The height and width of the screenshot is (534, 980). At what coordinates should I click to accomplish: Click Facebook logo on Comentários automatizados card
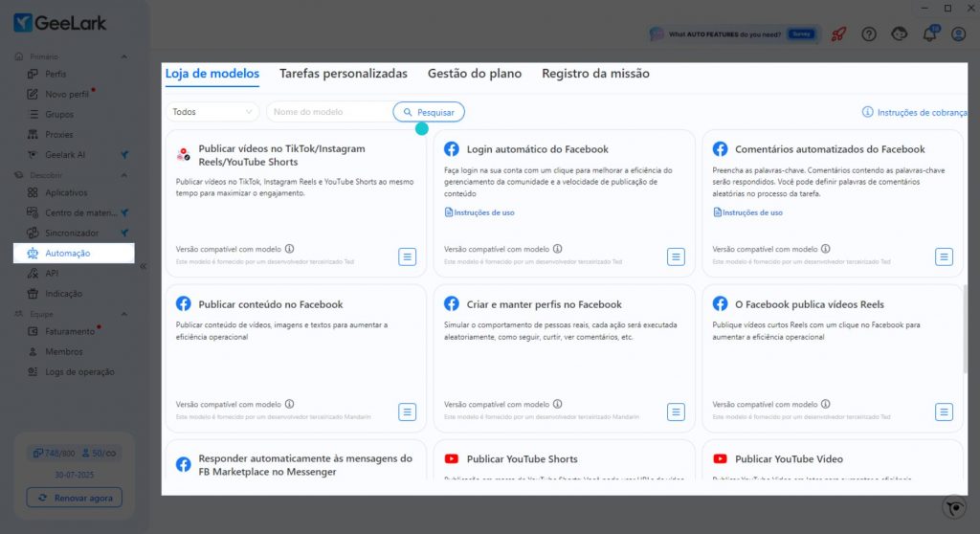point(720,149)
